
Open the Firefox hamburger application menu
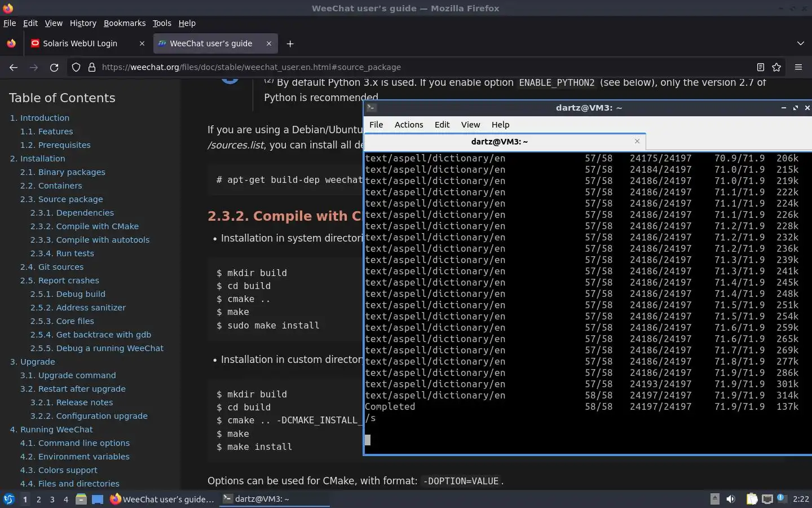tap(798, 67)
